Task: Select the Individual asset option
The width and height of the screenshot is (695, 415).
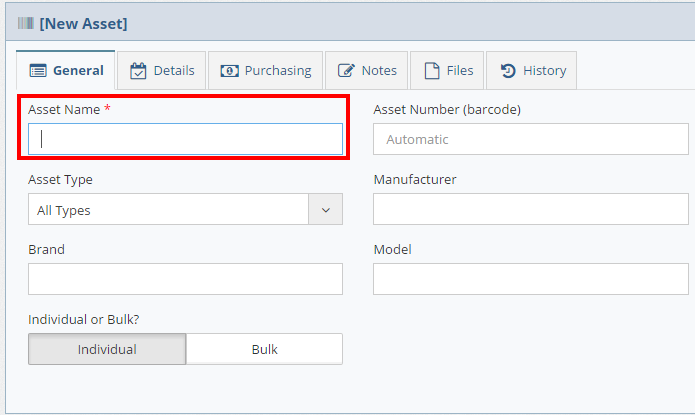Action: click(107, 349)
